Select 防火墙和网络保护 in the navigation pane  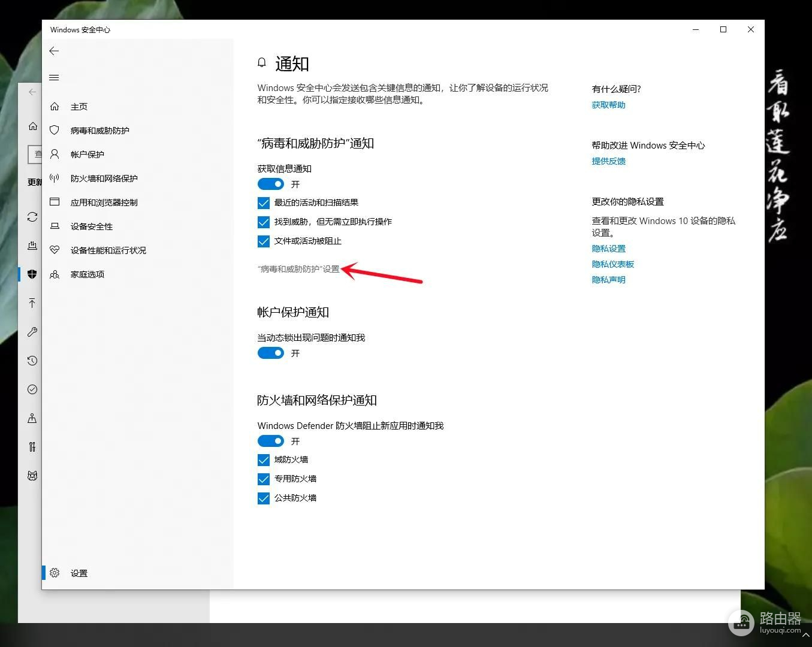tap(104, 179)
